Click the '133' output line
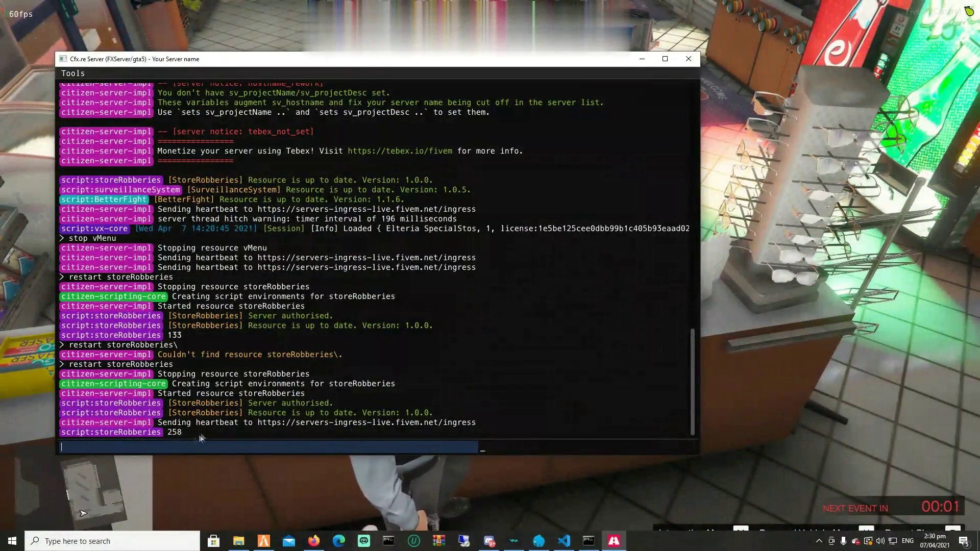This screenshot has width=980, height=551. (175, 335)
